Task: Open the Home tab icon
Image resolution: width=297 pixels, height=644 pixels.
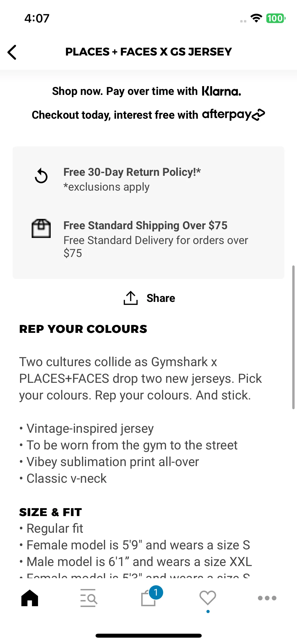Action: pos(30,598)
